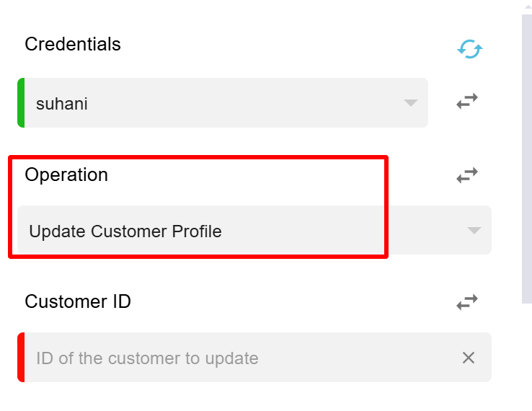Focus the Customer ID input field
The height and width of the screenshot is (411, 532).
[254, 358]
